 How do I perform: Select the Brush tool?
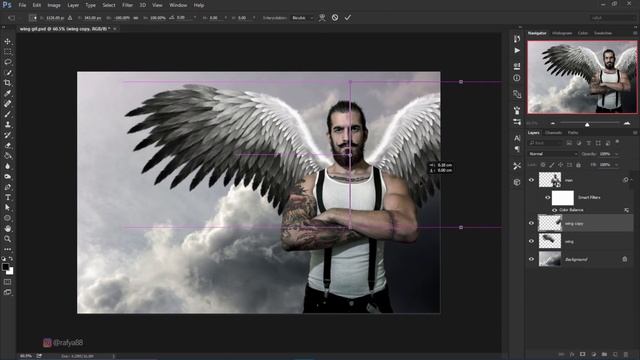(7, 114)
